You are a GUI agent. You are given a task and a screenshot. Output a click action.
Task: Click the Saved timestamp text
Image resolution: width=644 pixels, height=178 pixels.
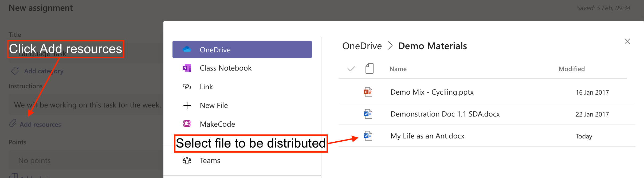[x=603, y=8]
